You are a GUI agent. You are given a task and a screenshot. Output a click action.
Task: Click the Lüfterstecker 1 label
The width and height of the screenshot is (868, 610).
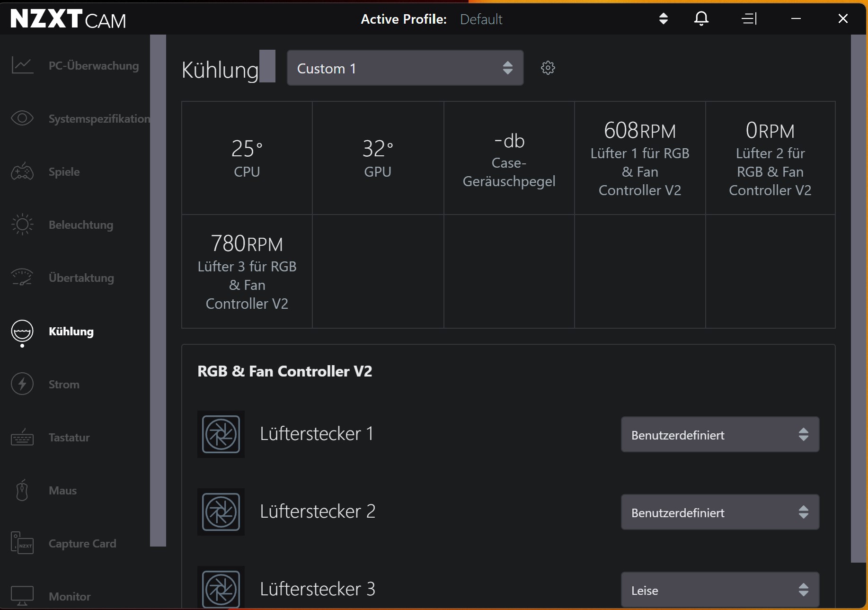[x=317, y=434]
